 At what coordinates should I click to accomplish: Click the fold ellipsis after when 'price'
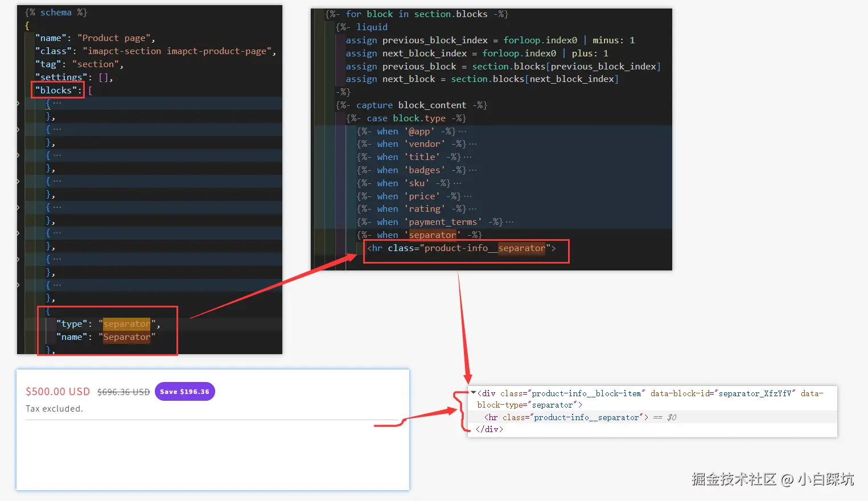(467, 196)
